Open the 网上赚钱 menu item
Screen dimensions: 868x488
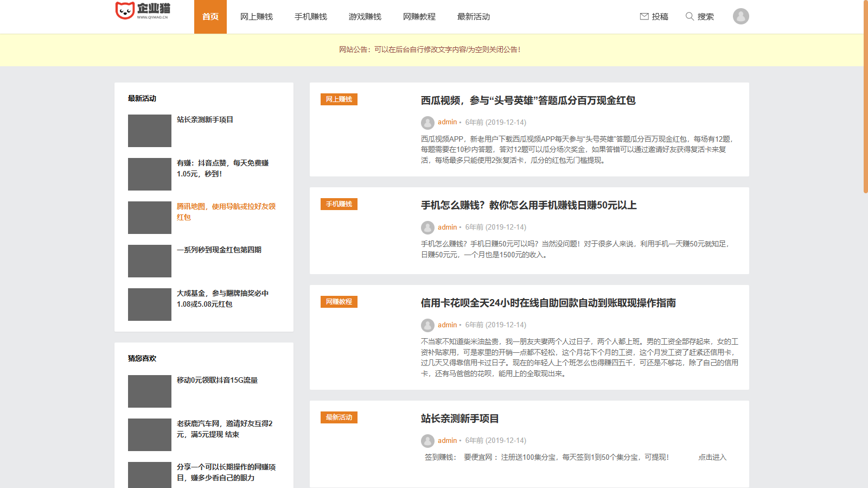coord(257,17)
